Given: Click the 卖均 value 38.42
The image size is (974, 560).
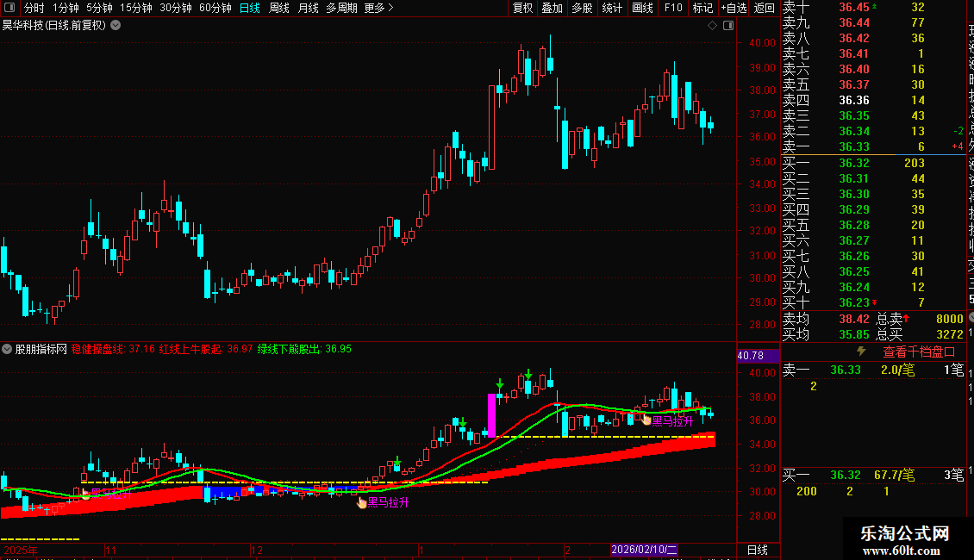Looking at the screenshot, I should coord(853,319).
